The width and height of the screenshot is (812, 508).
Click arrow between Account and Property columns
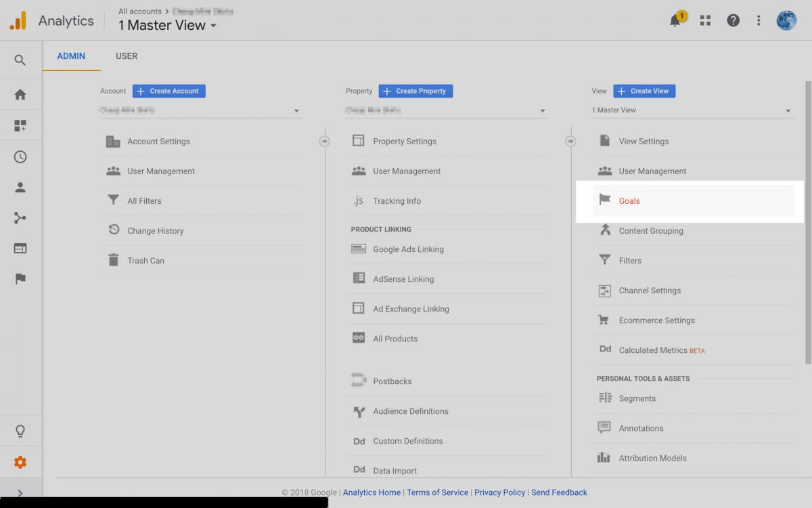[x=325, y=141]
